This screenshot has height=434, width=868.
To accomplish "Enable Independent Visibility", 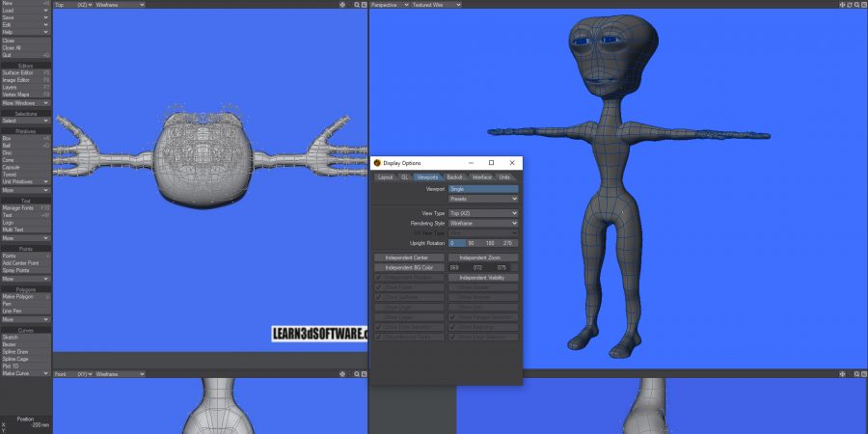I will (483, 278).
